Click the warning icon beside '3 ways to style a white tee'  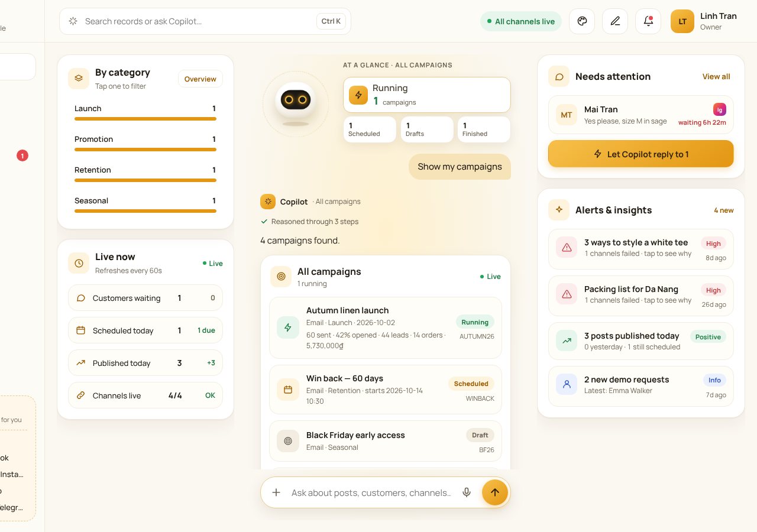pyautogui.click(x=567, y=248)
